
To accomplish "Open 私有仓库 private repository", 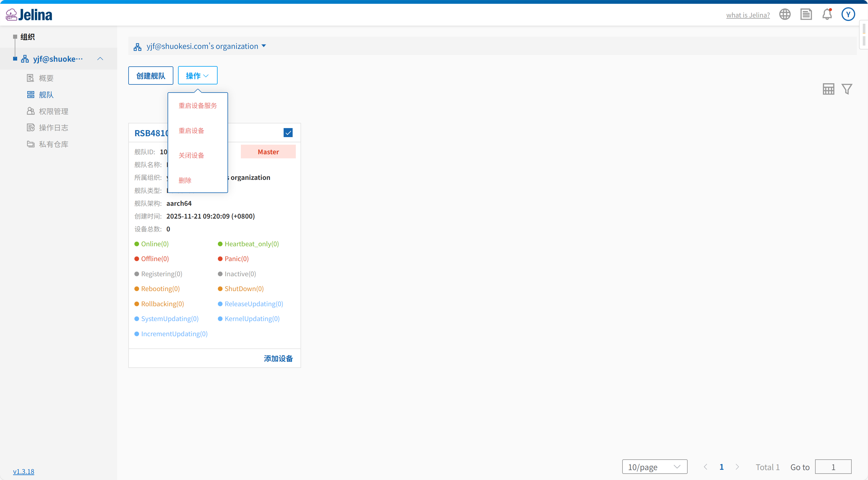I will coord(53,144).
